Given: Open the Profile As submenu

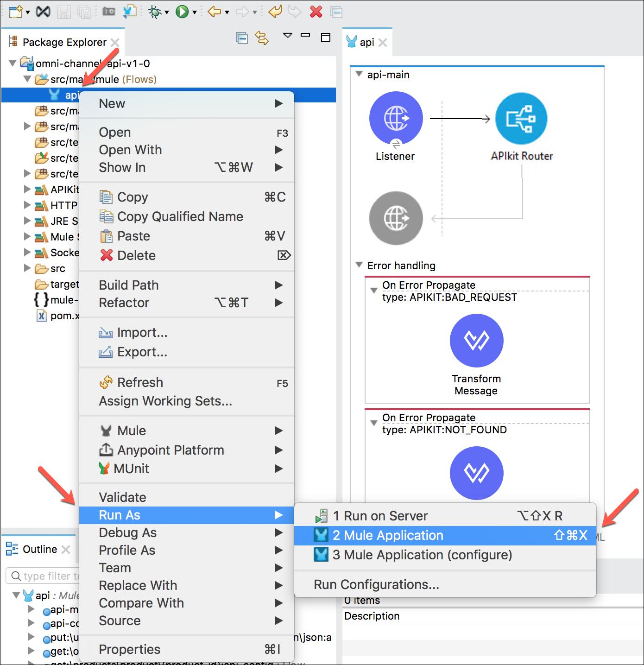Looking at the screenshot, I should click(187, 550).
